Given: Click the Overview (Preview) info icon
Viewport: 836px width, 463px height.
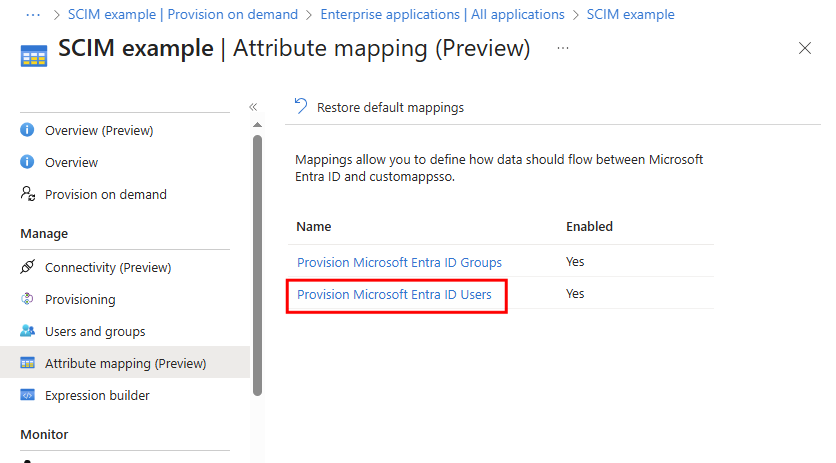Looking at the screenshot, I should coord(27,130).
